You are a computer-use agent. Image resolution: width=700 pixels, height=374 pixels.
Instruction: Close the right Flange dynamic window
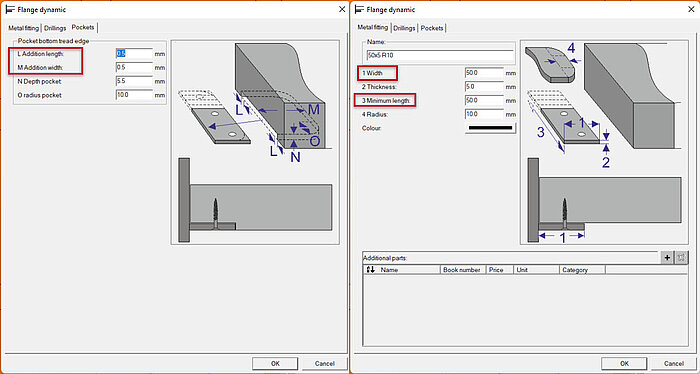(x=691, y=9)
